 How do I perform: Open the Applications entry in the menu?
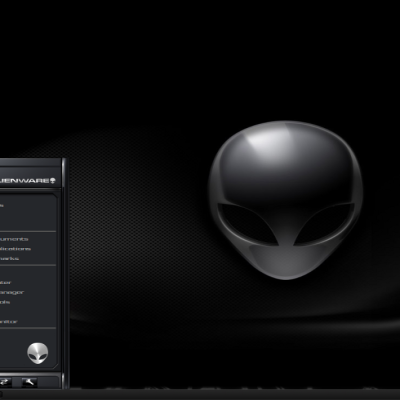click(15, 249)
